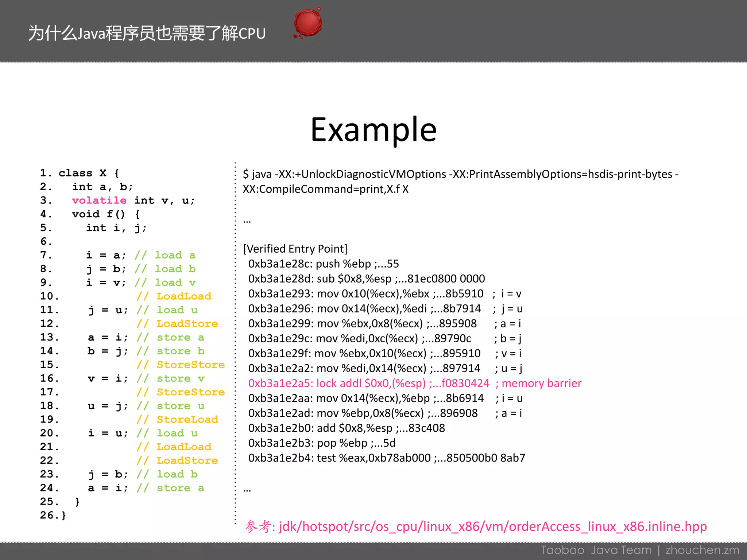Image resolution: width=747 pixels, height=560 pixels.
Task: Click the '$ java -XX:+UnlockDiagnosticVMOptions' command line
Action: pos(461,174)
